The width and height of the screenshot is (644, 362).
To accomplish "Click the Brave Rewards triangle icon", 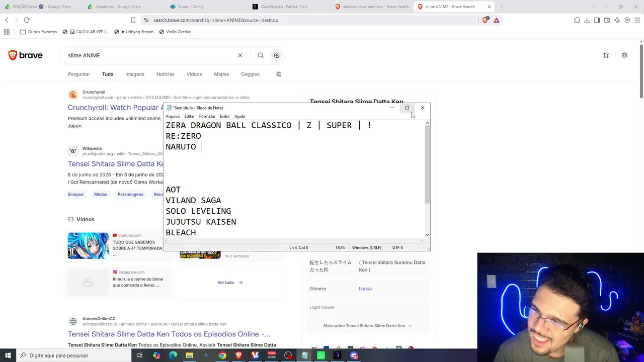I will 496,20.
